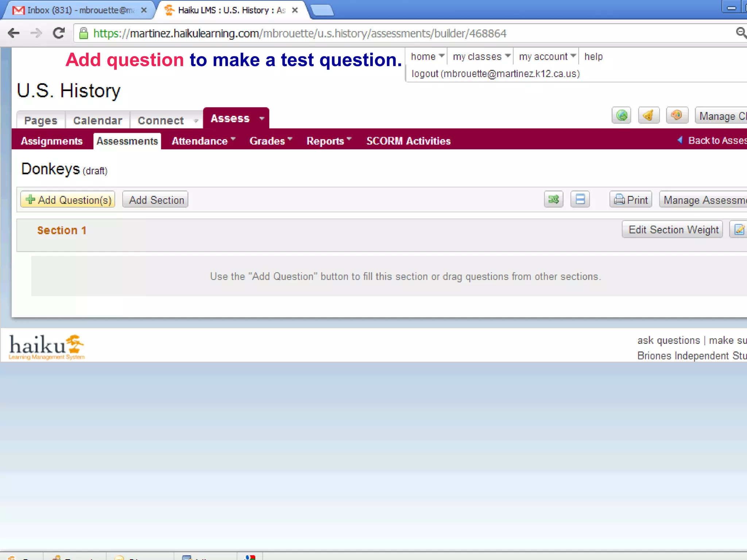Click the shuffle questions icon

tap(554, 199)
